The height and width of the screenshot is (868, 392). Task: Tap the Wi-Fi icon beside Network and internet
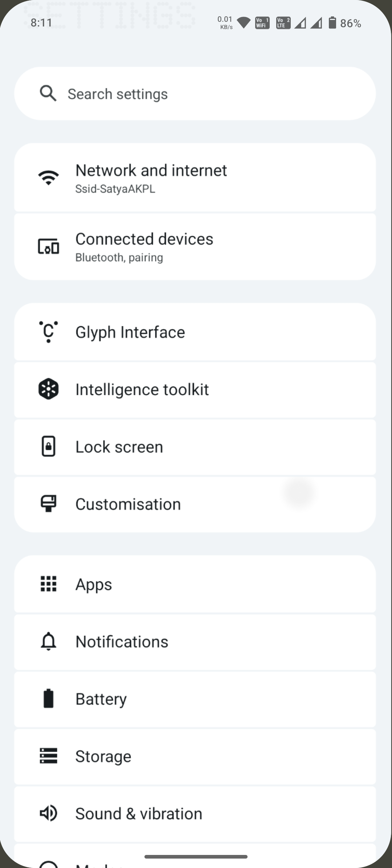[48, 177]
